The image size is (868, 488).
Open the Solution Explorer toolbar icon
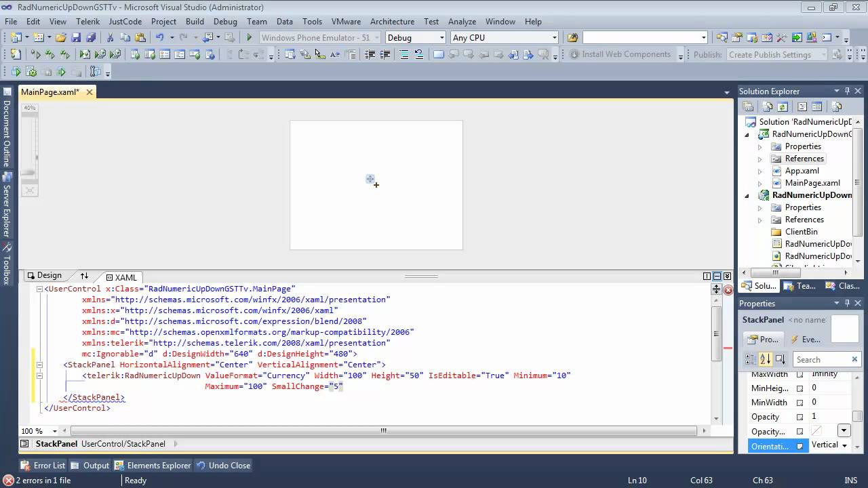[722, 38]
